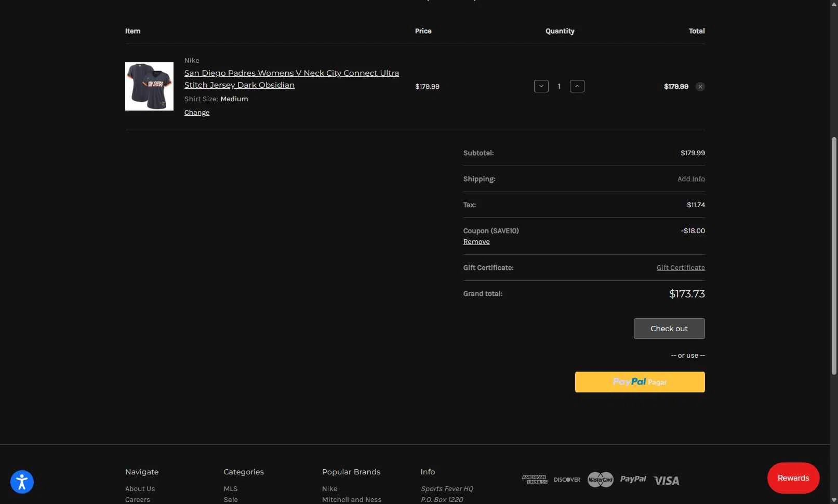Go to About Us page

coord(140,489)
